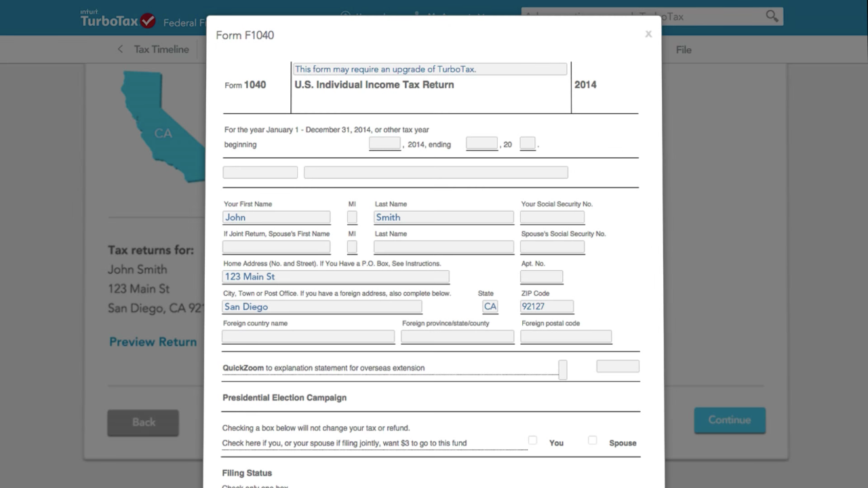Check the You campaign fund checkbox
Viewport: 868px width, 488px height.
pyautogui.click(x=532, y=440)
